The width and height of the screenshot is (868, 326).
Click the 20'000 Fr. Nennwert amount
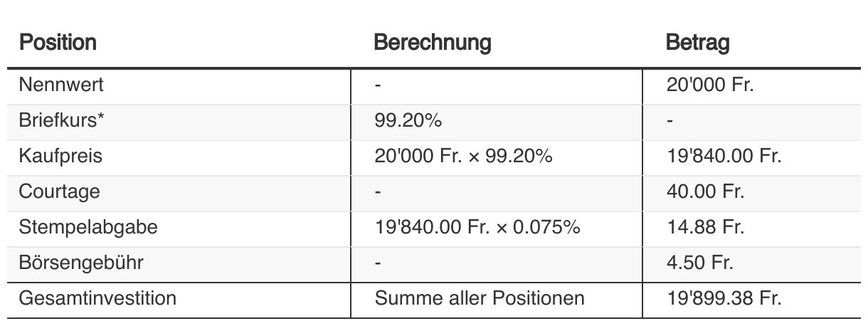pos(709,85)
